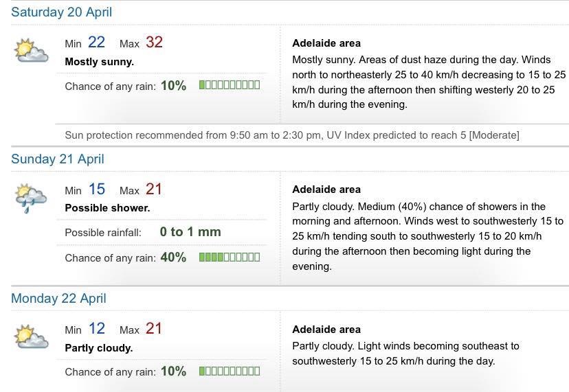Click the 'Possible shower.' summary text

(107, 208)
